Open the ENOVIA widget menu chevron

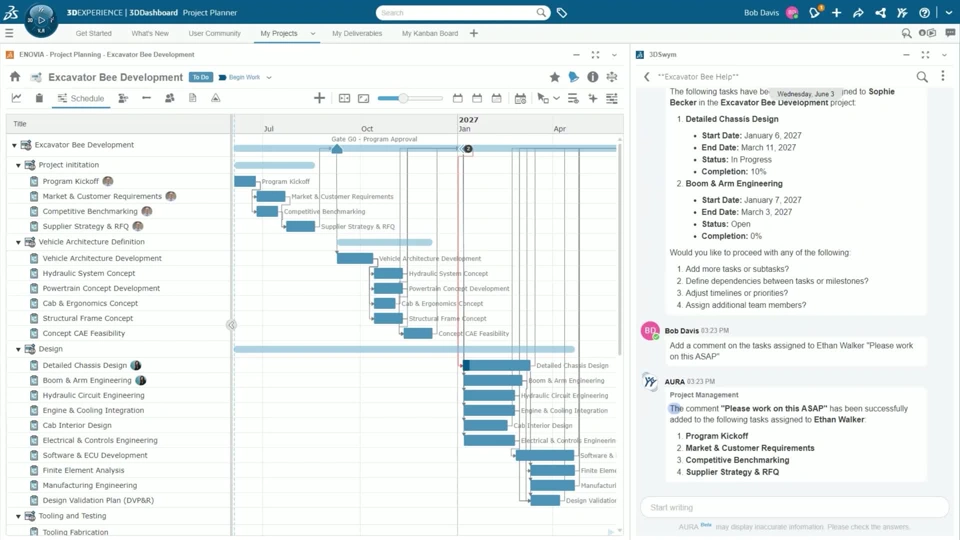[614, 54]
